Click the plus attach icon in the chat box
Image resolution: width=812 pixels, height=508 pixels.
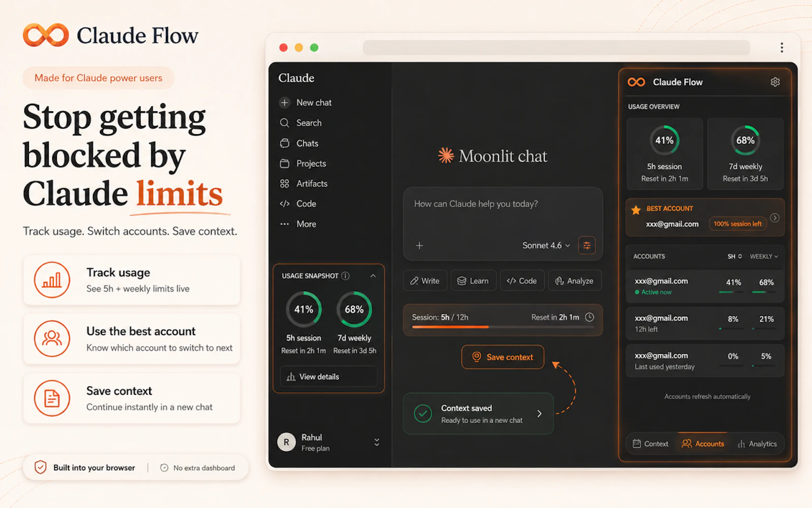[x=419, y=245]
